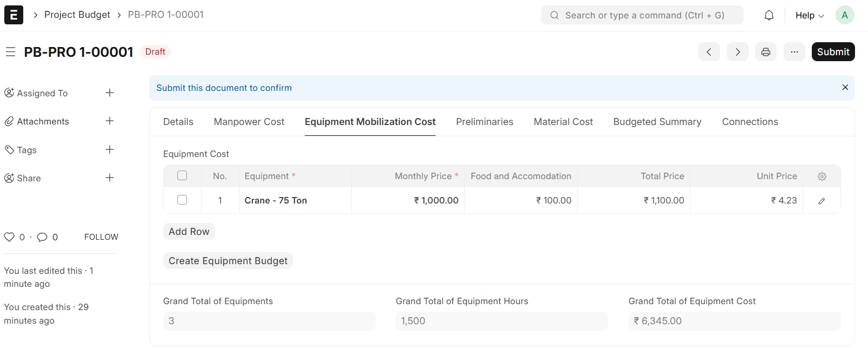Print this document via printer icon
This screenshot has height=348, width=868.
[x=765, y=52]
